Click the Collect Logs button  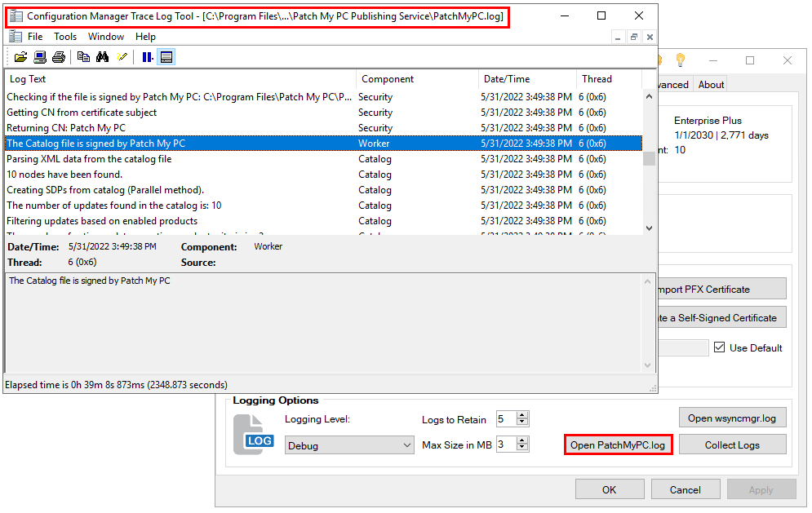(x=732, y=444)
